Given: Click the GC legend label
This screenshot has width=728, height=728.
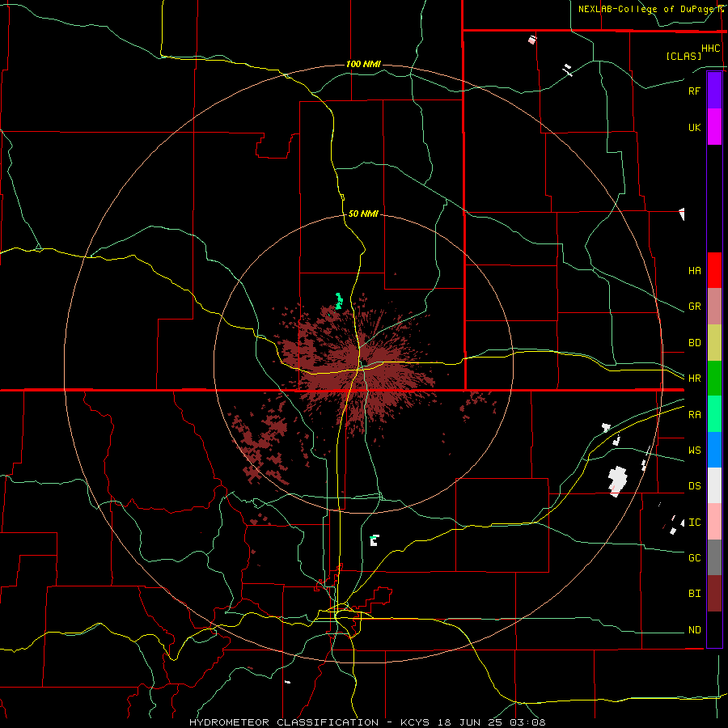Looking at the screenshot, I should (x=694, y=558).
